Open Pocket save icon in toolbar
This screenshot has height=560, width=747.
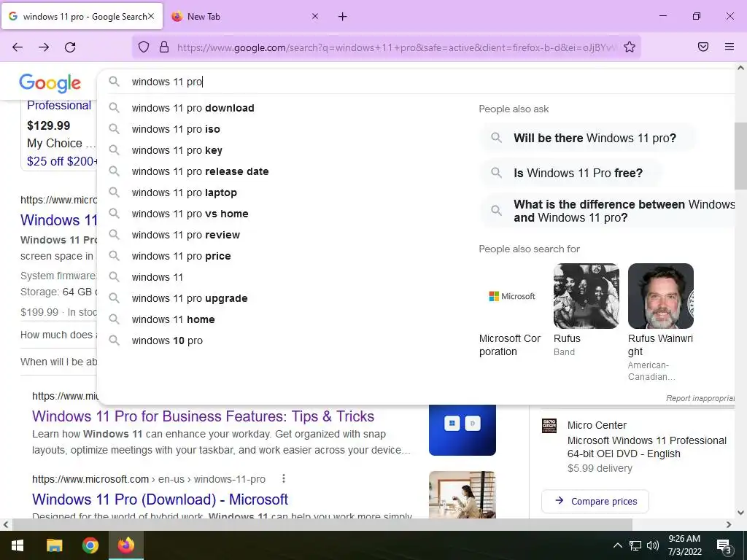(703, 47)
